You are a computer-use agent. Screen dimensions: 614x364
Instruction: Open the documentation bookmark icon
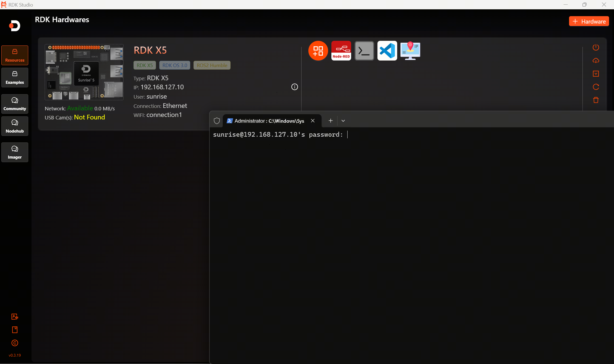(x=15, y=330)
